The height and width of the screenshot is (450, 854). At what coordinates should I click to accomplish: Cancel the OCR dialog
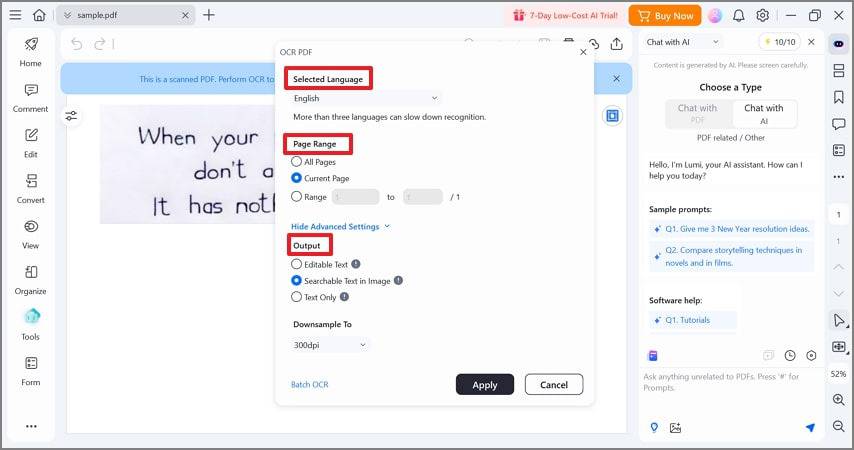(554, 385)
